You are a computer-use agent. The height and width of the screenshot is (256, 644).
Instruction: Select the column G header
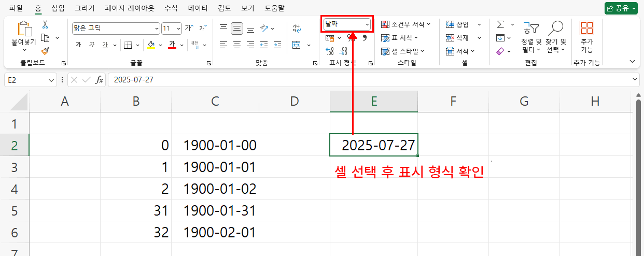pyautogui.click(x=524, y=102)
